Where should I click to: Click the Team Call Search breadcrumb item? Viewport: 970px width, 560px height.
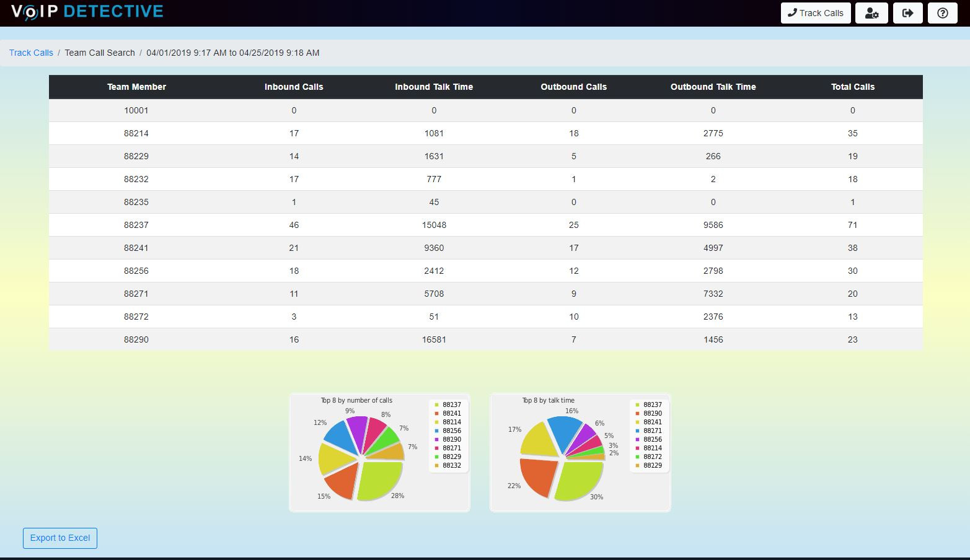[x=100, y=53]
